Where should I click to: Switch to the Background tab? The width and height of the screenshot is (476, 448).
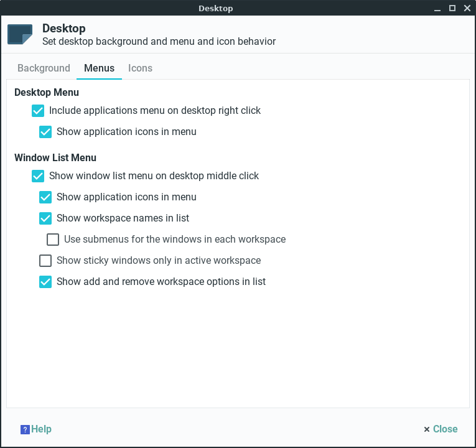tap(44, 68)
